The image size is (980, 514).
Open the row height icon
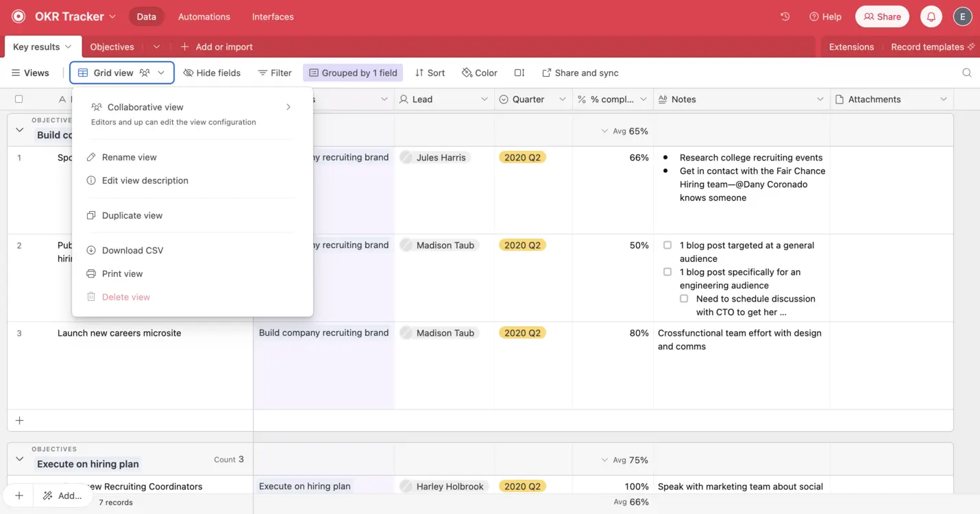point(519,73)
